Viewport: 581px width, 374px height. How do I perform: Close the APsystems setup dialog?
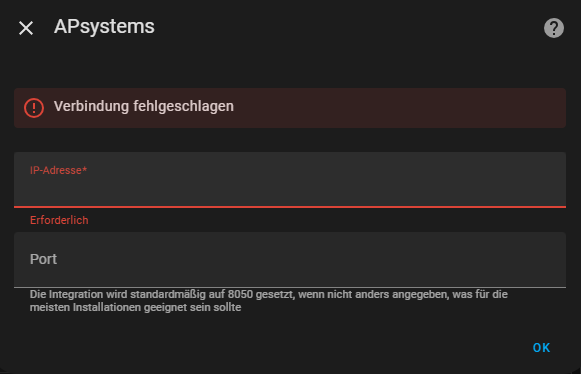26,28
